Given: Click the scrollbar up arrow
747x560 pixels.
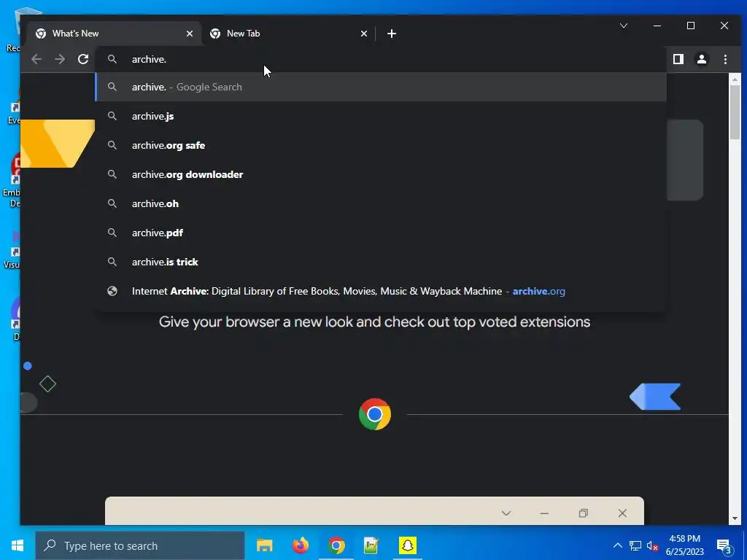Looking at the screenshot, I should click(x=735, y=79).
